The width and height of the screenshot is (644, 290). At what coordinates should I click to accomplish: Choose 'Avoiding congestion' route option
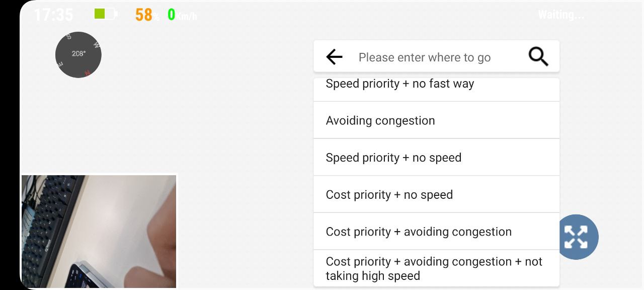click(436, 120)
